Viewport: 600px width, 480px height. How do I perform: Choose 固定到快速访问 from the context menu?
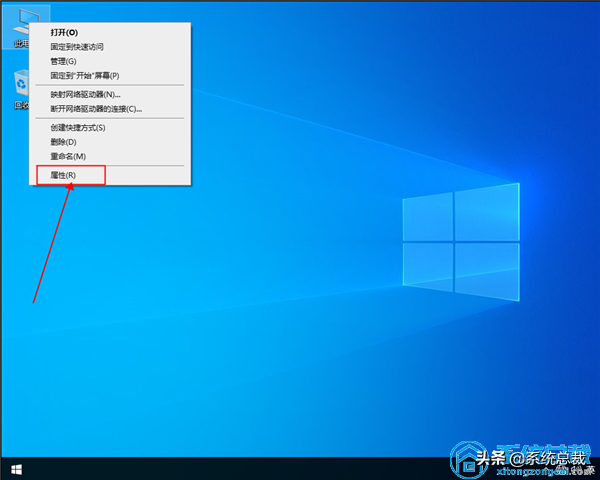point(110,47)
